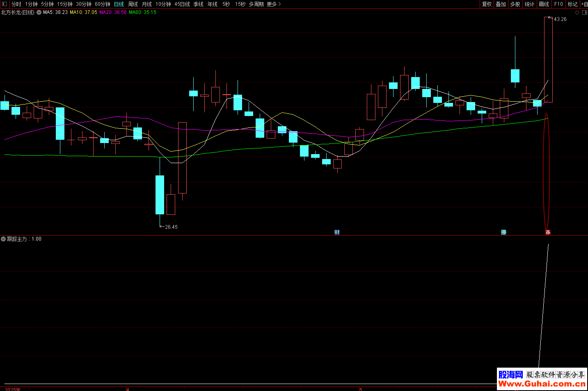Click the 财 financial report marker
The image size is (588, 391).
337,232
